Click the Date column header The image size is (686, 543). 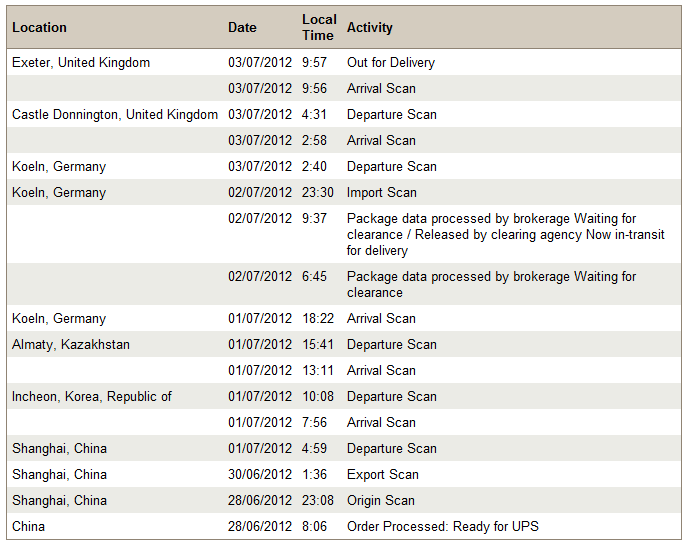[x=242, y=28]
